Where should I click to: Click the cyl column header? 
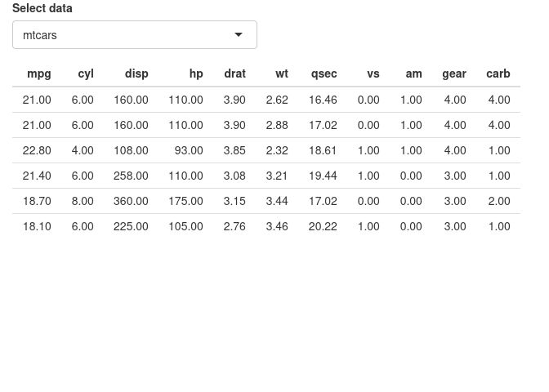pos(86,73)
